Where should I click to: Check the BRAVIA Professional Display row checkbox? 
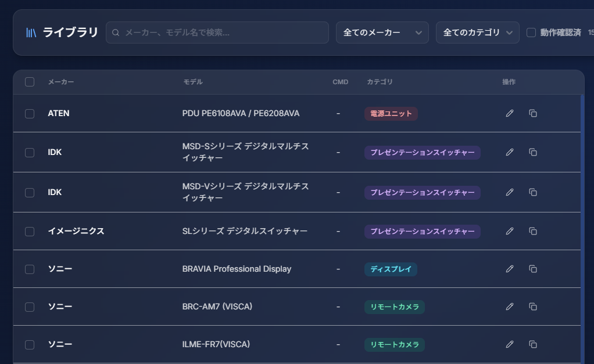coord(30,269)
